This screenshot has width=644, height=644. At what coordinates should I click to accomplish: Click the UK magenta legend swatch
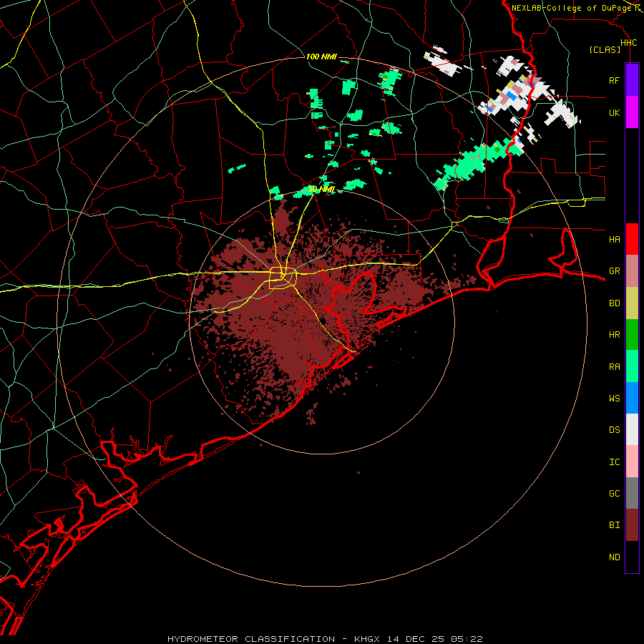pyautogui.click(x=632, y=112)
